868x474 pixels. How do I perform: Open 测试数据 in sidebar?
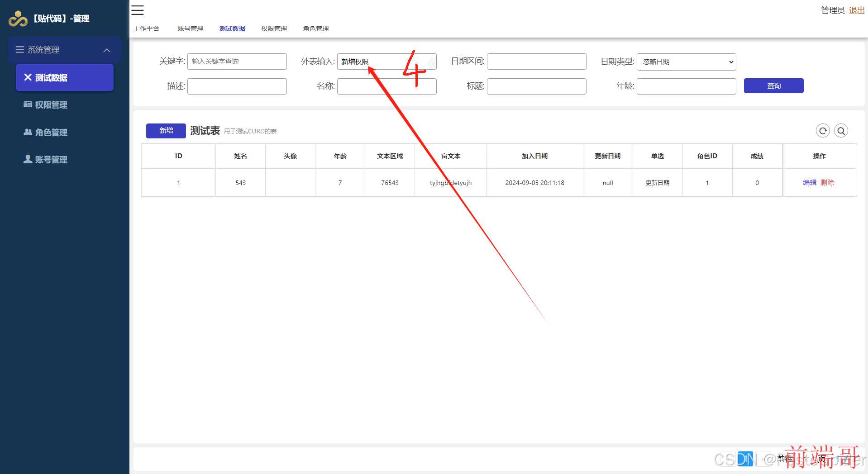click(x=65, y=77)
